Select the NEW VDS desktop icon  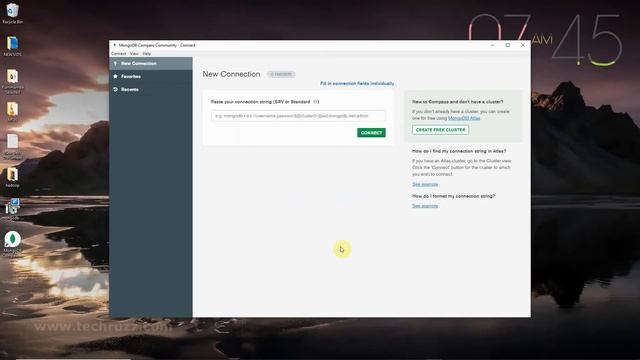pos(12,46)
